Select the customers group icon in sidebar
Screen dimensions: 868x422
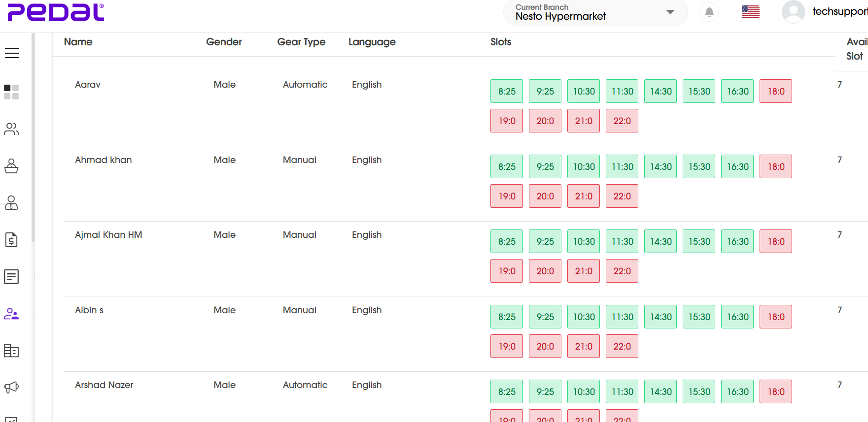pyautogui.click(x=11, y=129)
